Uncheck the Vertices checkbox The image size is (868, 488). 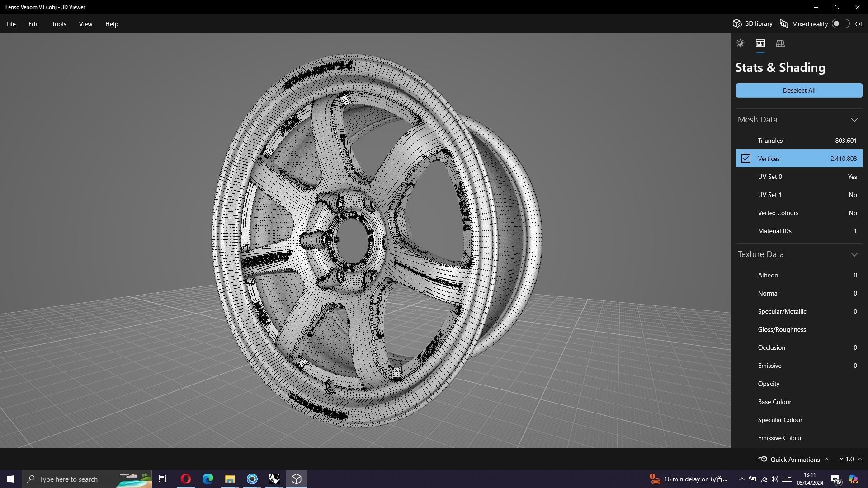point(745,159)
